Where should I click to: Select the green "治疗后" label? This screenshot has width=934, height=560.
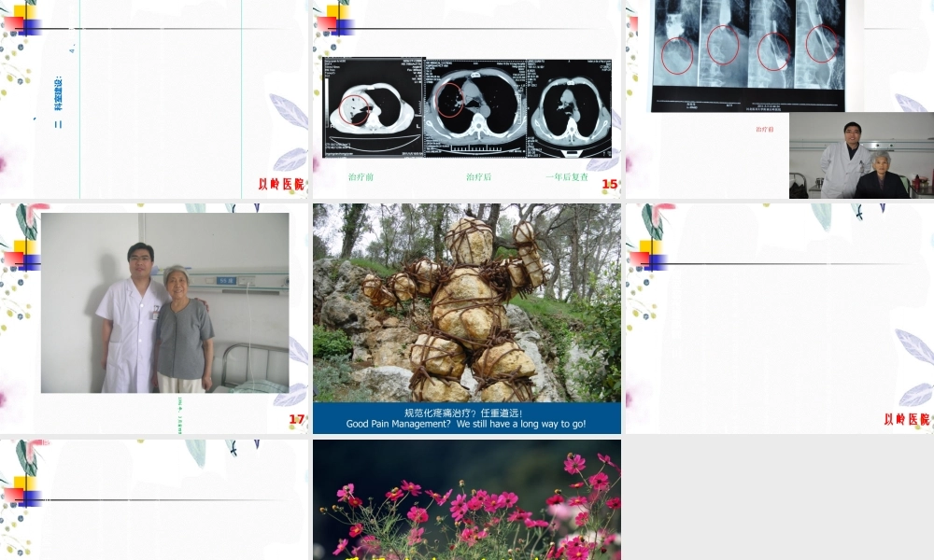(478, 176)
